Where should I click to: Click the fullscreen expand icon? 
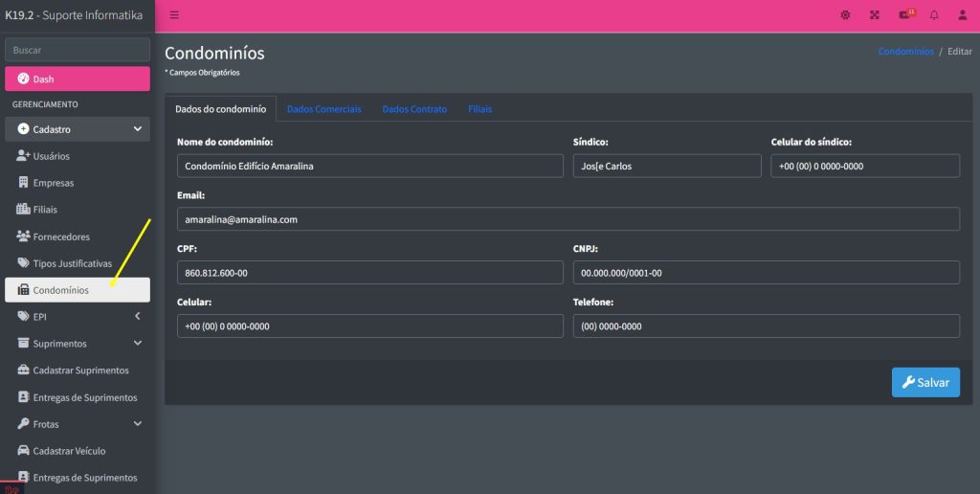point(875,15)
